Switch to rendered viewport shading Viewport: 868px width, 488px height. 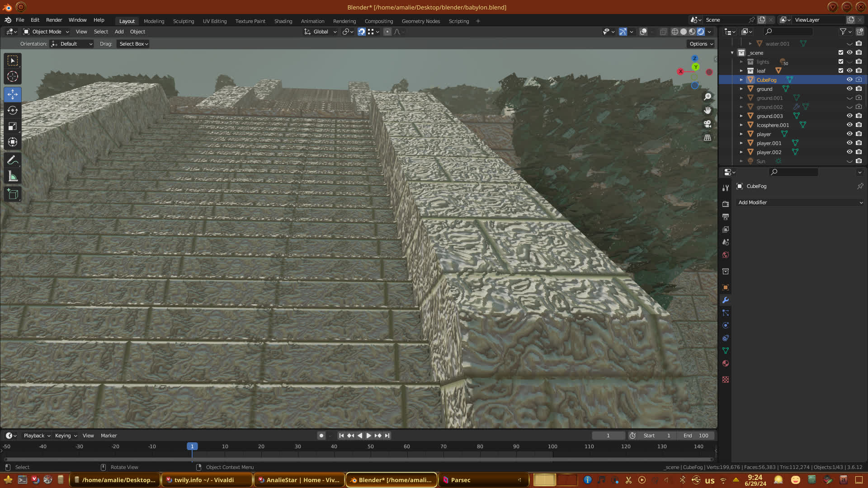(701, 32)
